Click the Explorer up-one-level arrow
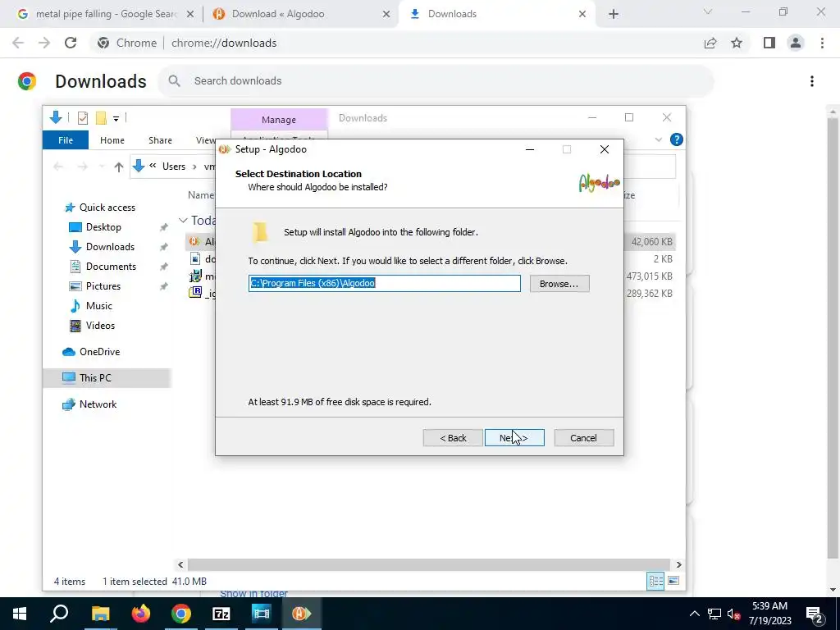Viewport: 840px width, 630px height. (x=118, y=167)
